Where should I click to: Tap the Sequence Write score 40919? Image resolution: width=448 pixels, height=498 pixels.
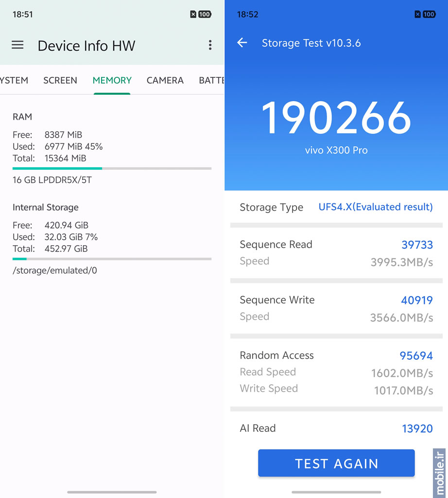point(416,300)
